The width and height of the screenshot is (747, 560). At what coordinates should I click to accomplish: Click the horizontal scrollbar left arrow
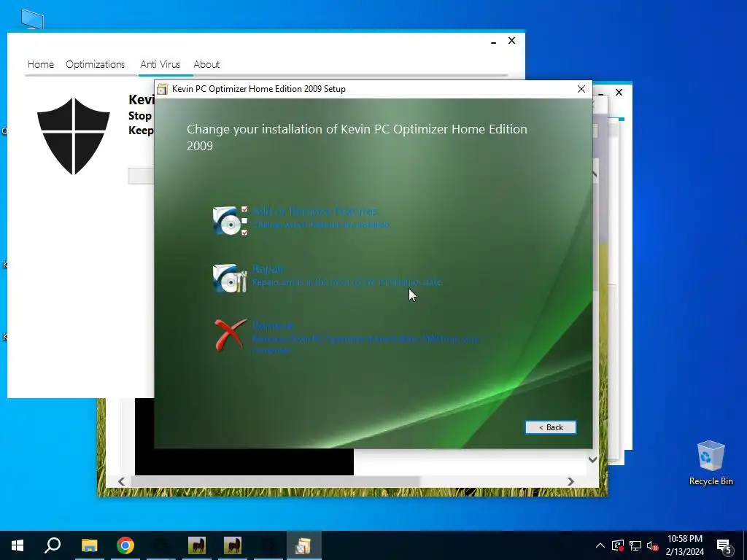click(x=122, y=481)
